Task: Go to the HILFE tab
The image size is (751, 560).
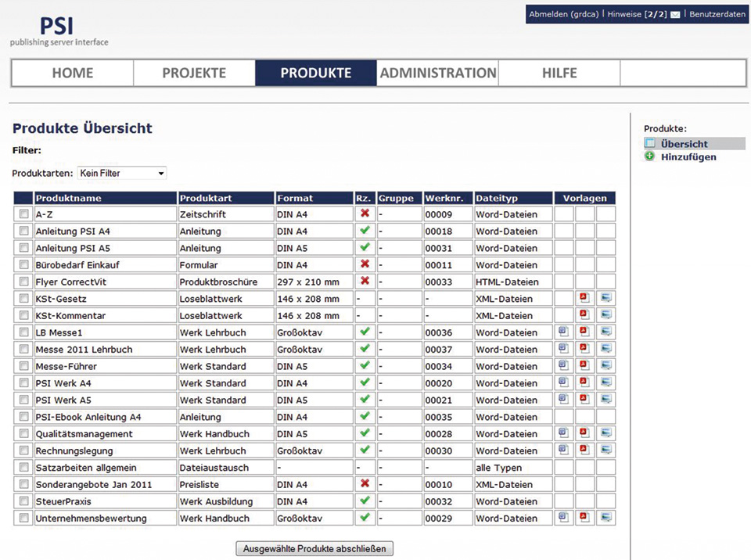Action: coord(559,74)
